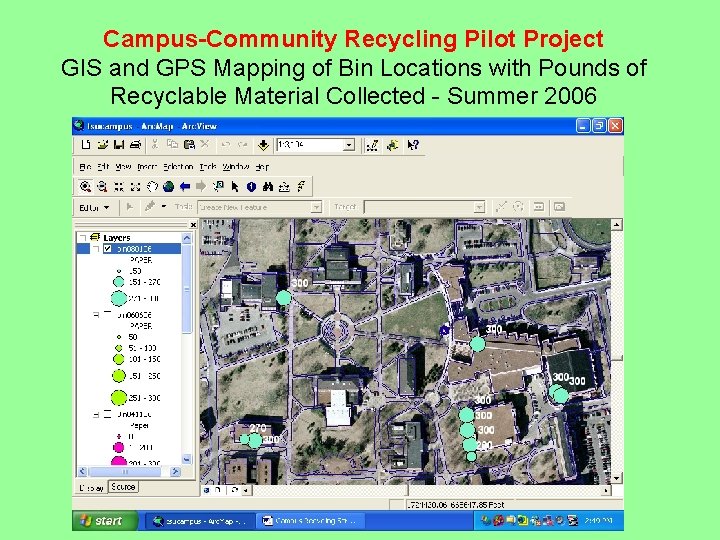Select the Zoom Out magnifier tool
Viewport: 720px width, 540px height.
[102, 186]
